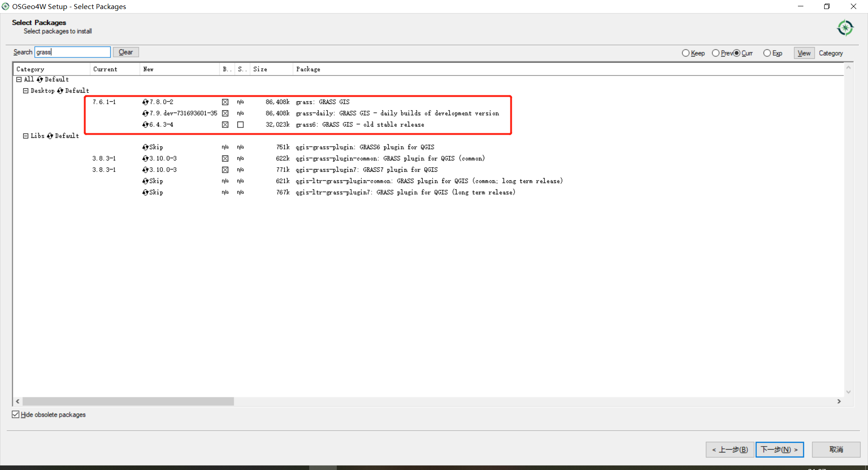Click the horizontal scrollbar left arrow

click(x=18, y=401)
